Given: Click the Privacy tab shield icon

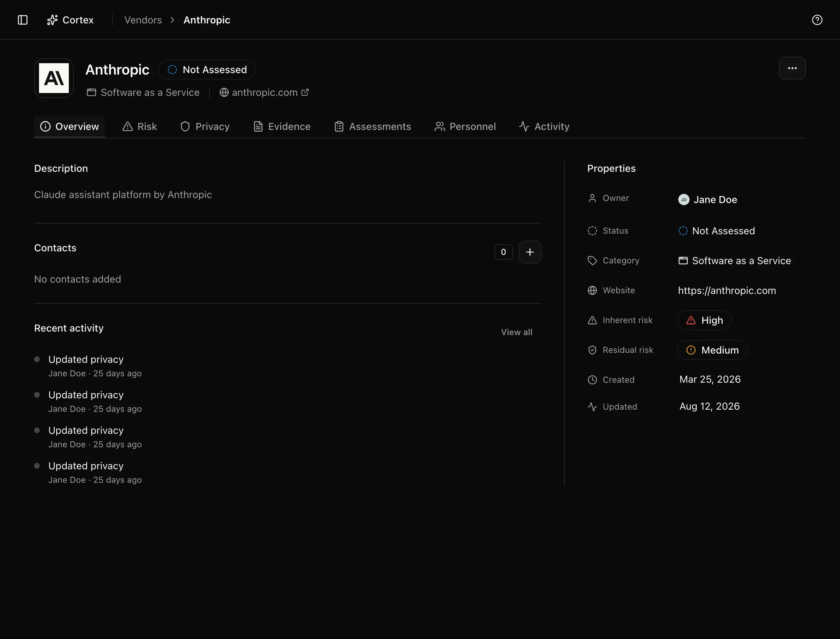Looking at the screenshot, I should (185, 127).
